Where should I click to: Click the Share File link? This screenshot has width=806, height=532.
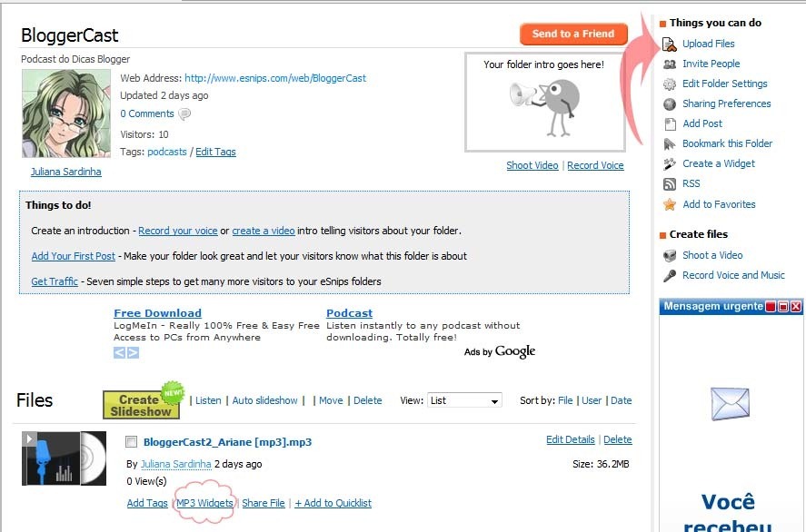pos(264,503)
